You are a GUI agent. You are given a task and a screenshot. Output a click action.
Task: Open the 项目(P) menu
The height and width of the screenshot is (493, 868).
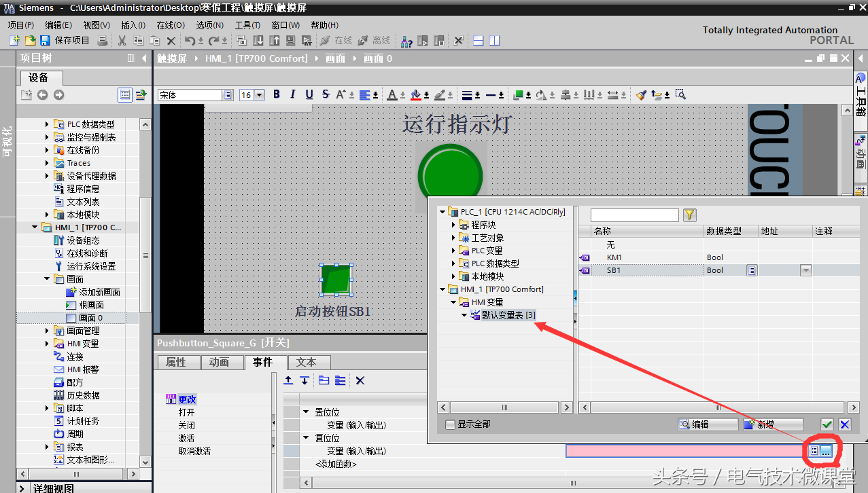[21, 25]
